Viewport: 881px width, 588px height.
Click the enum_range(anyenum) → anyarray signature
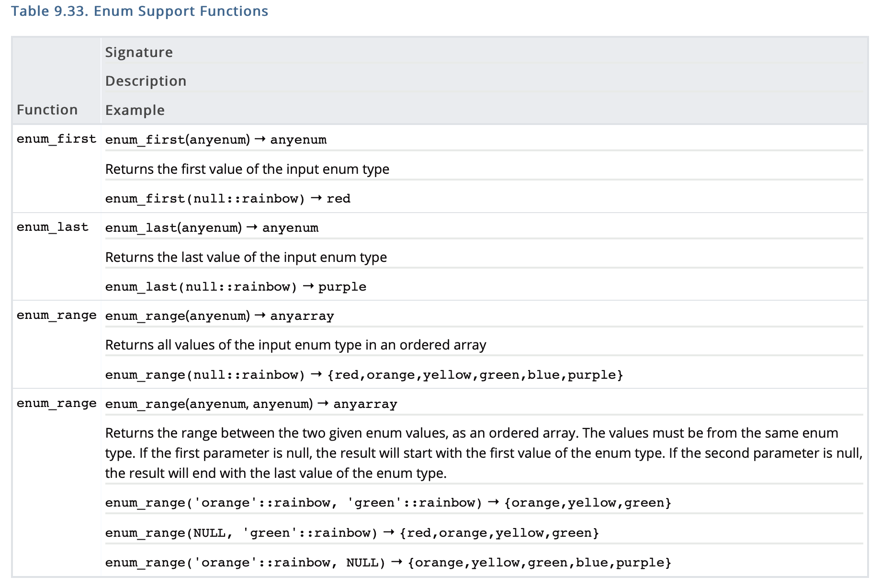click(219, 316)
